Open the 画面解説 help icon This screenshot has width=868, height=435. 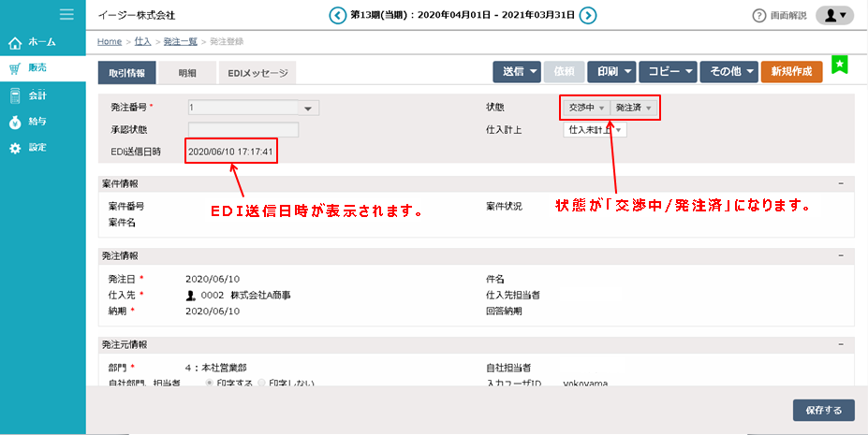click(760, 16)
